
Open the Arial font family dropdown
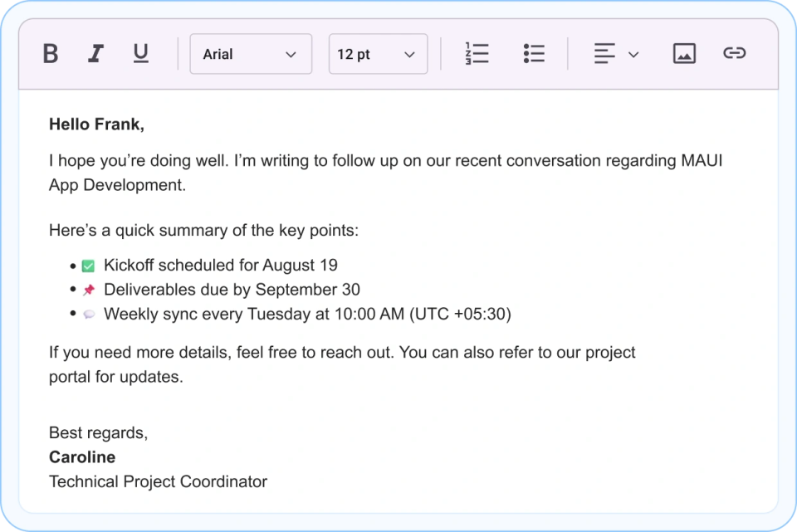tap(250, 52)
